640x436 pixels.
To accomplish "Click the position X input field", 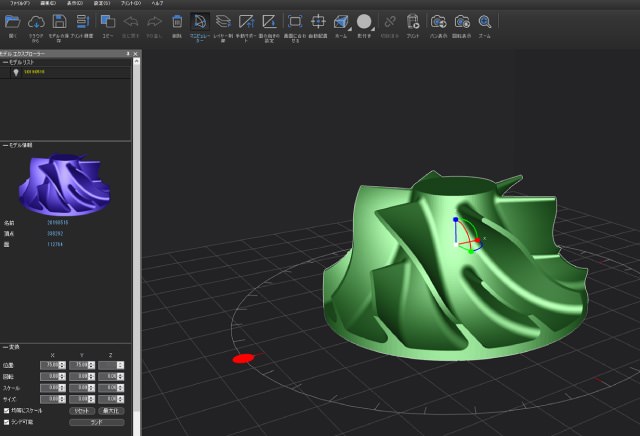I will [50, 365].
